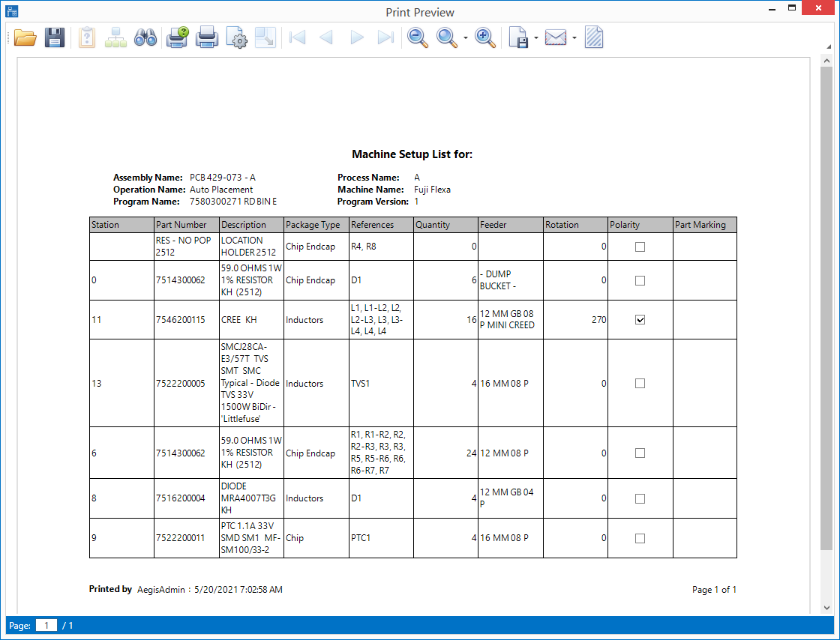Expand the zoom level dropdown arrow
The height and width of the screenshot is (640, 840).
coord(466,37)
